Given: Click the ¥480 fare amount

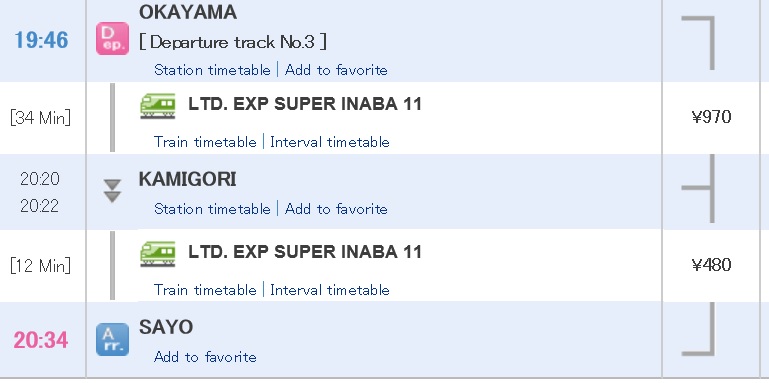Looking at the screenshot, I should tap(711, 265).
